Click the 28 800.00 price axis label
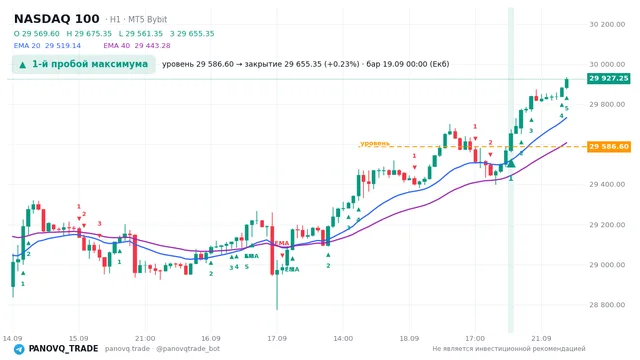 (x=607, y=305)
